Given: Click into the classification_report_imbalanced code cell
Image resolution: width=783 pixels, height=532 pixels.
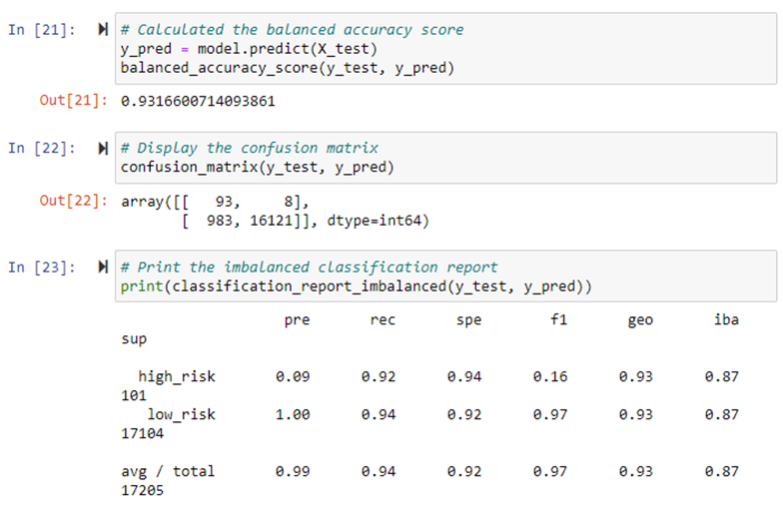Looking at the screenshot, I should click(445, 276).
